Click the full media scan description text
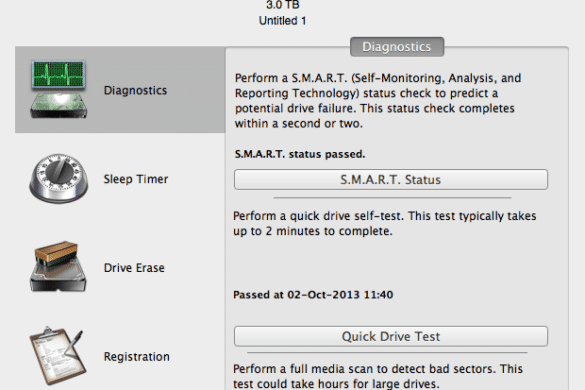585x390 pixels. pos(378,376)
